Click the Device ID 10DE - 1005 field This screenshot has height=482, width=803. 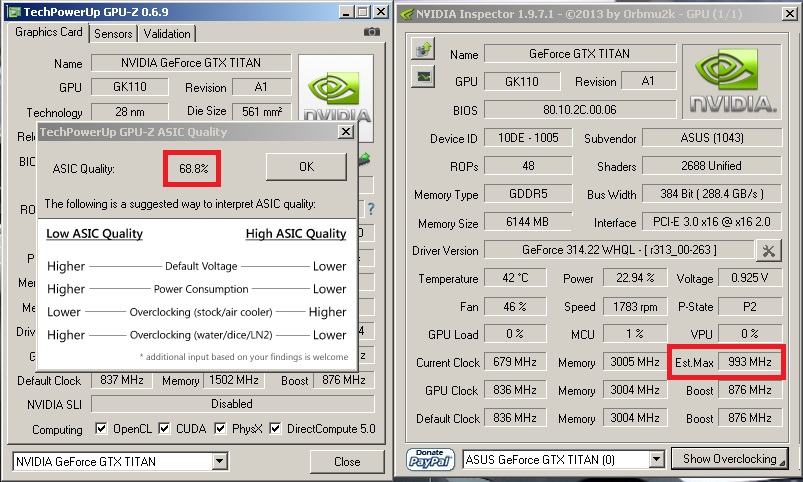[x=528, y=138]
